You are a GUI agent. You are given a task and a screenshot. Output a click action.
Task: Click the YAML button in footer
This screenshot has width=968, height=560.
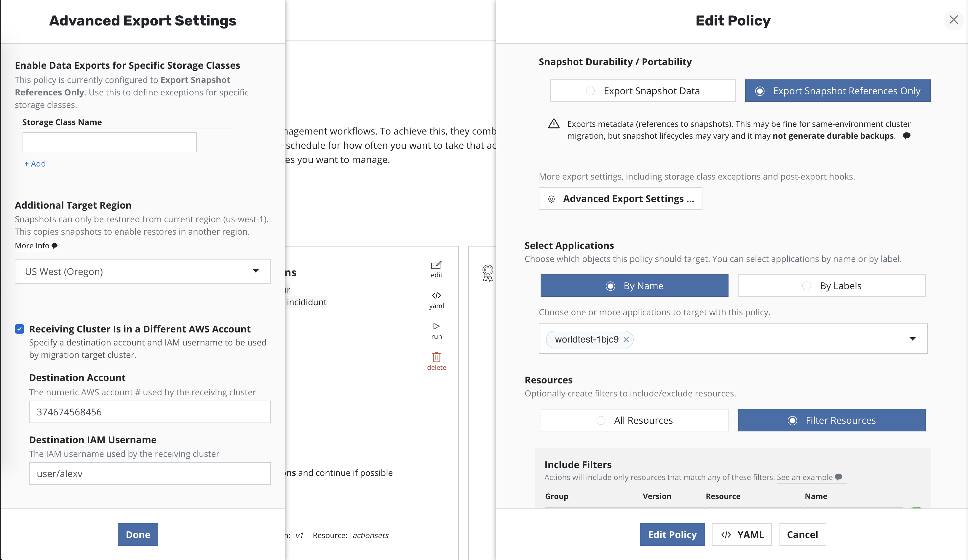click(741, 534)
